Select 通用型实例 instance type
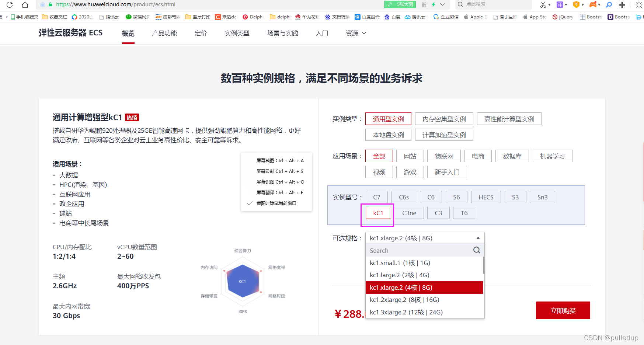This screenshot has height=345, width=644. [388, 119]
